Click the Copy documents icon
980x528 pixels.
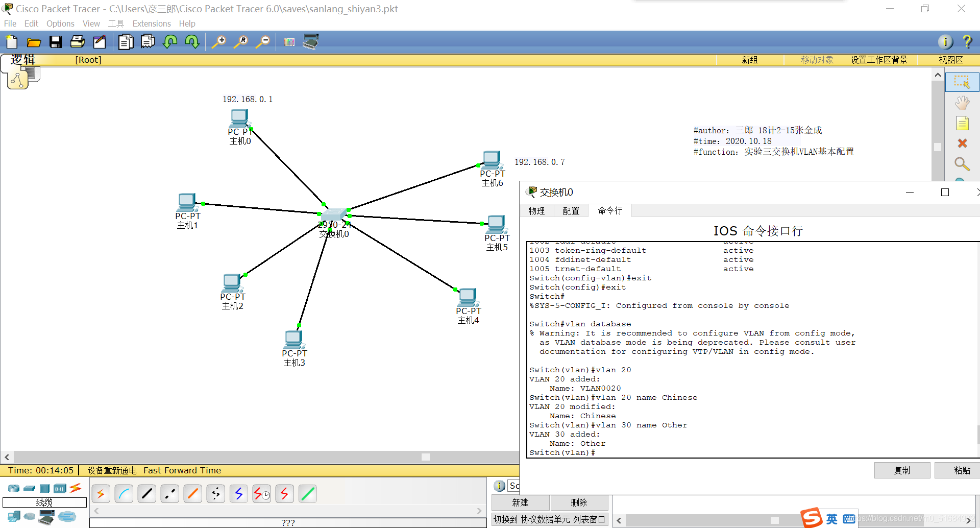126,42
